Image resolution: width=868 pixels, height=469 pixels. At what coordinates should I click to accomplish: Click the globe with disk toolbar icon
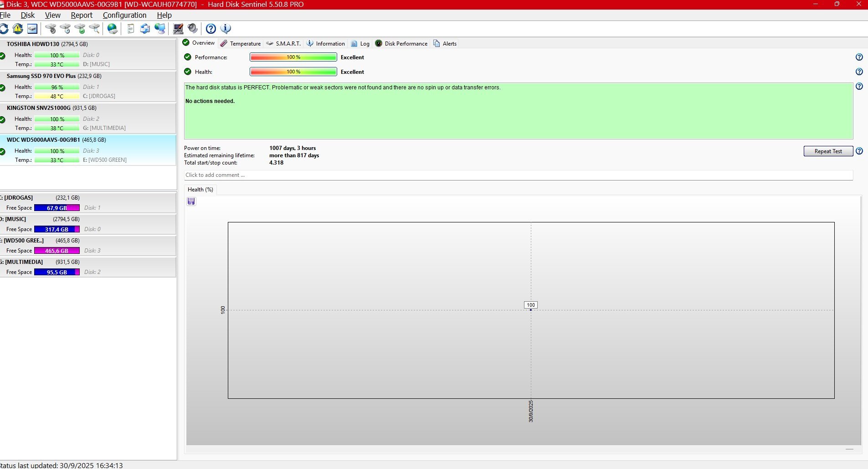tap(112, 29)
